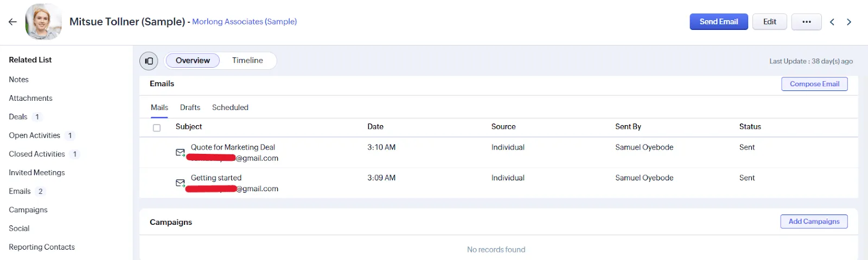This screenshot has height=260, width=868.
Task: Click the sent-mail icon for Getting started
Action: tap(180, 183)
